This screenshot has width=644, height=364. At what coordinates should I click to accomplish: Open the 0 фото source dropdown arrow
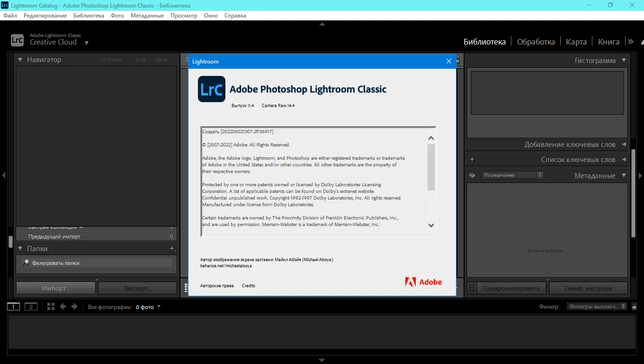click(159, 307)
